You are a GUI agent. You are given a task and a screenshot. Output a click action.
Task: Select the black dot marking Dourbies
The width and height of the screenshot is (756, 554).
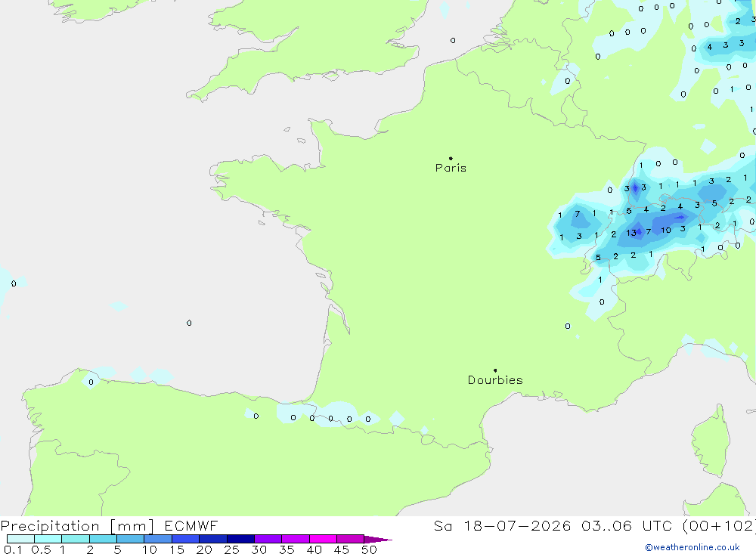coord(495,370)
